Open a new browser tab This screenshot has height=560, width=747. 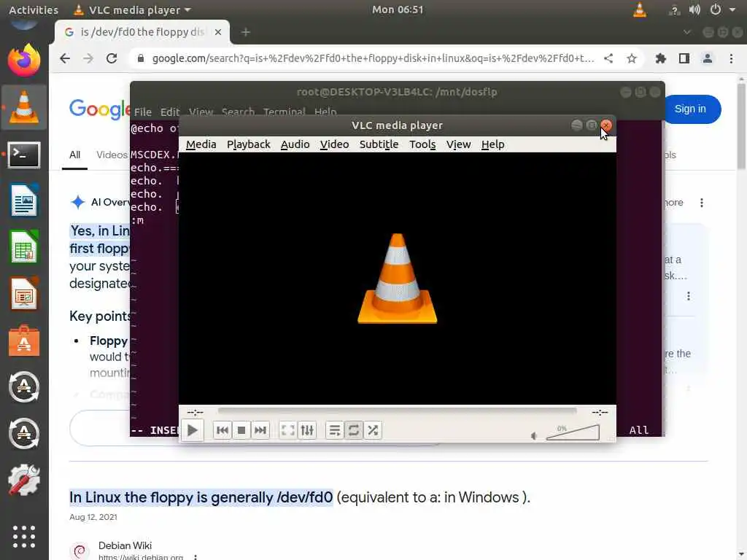245,32
